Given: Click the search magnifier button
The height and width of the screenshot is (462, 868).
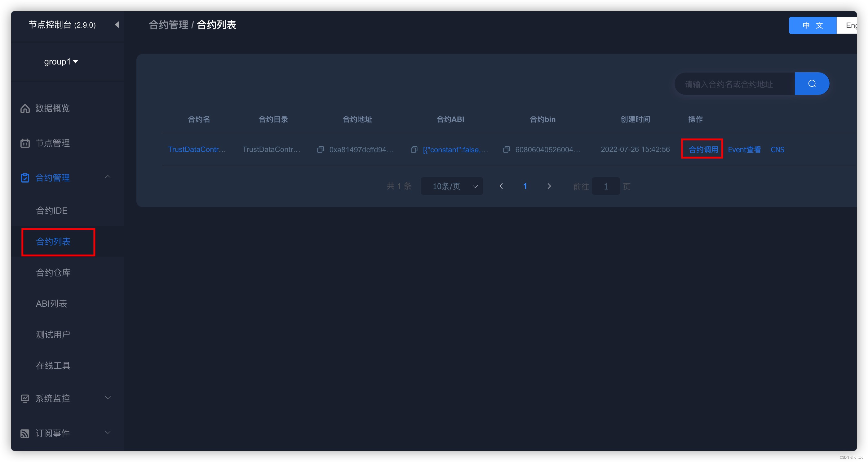Looking at the screenshot, I should [x=812, y=84].
